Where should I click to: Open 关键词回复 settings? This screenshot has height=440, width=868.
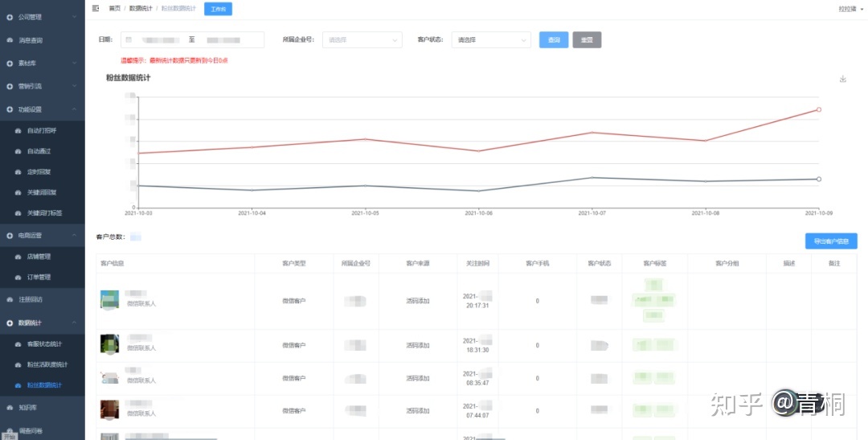point(42,193)
